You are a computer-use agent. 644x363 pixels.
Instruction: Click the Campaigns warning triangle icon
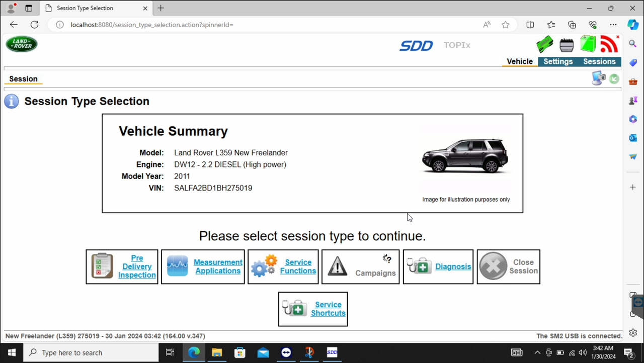pyautogui.click(x=337, y=266)
